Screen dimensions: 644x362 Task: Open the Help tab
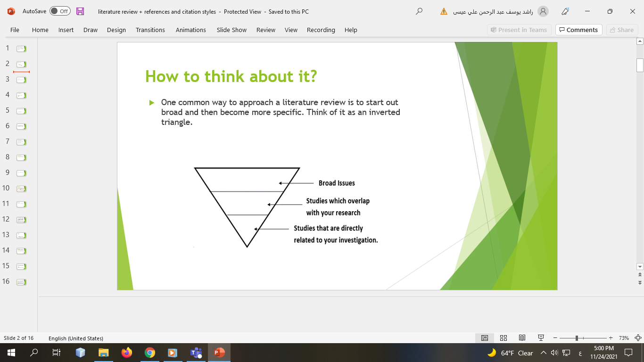351,30
